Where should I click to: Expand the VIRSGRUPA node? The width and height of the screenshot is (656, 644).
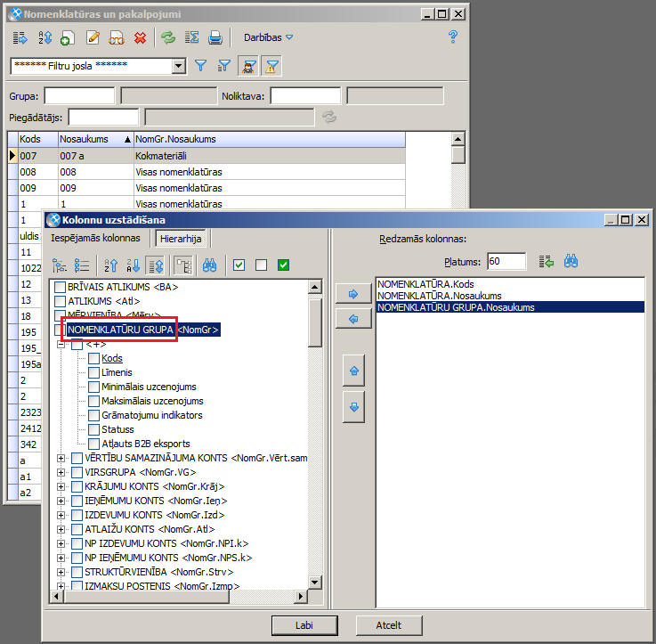61,473
